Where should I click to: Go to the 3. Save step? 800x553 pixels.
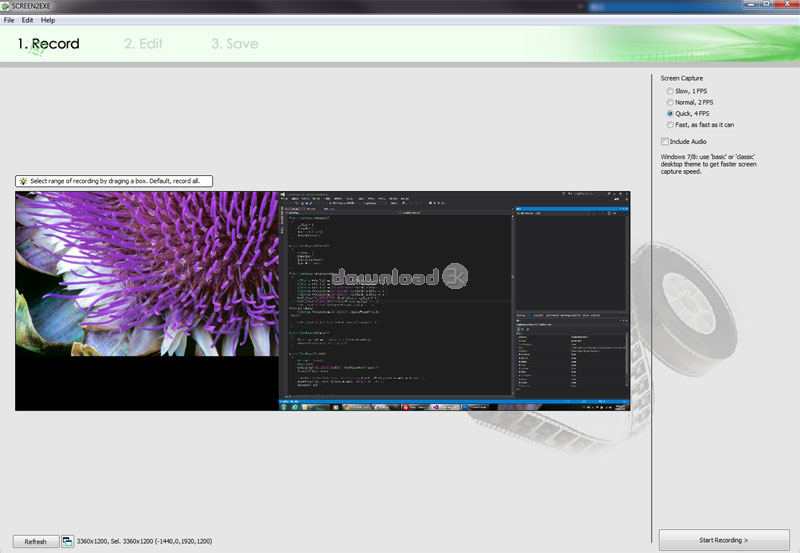click(x=234, y=44)
